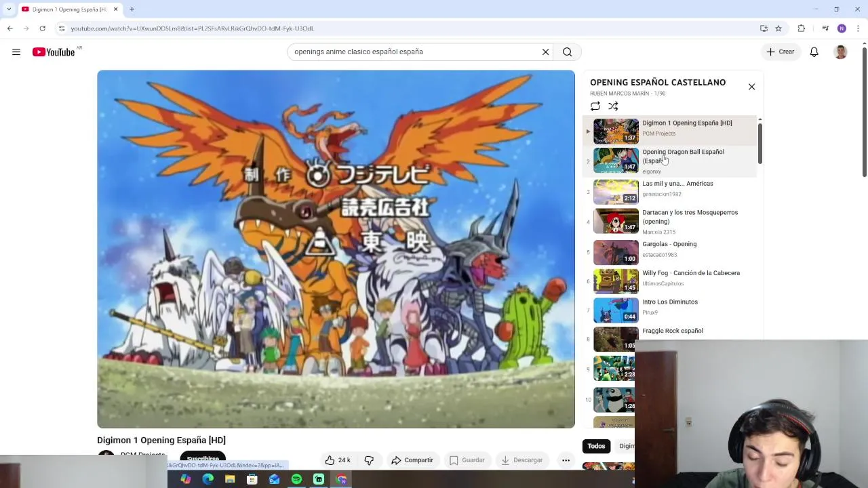The height and width of the screenshot is (488, 868).
Task: Go back with browser back arrow
Action: pyautogui.click(x=9, y=28)
